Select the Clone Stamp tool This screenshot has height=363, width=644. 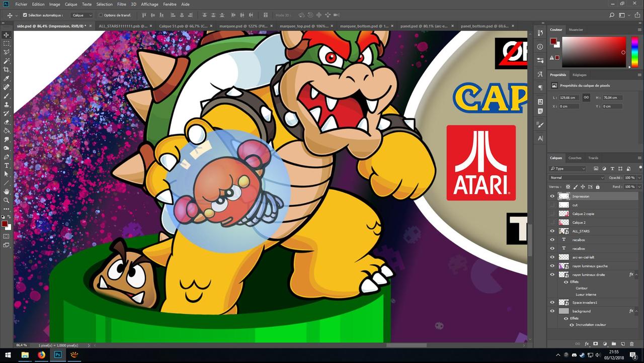tap(7, 105)
